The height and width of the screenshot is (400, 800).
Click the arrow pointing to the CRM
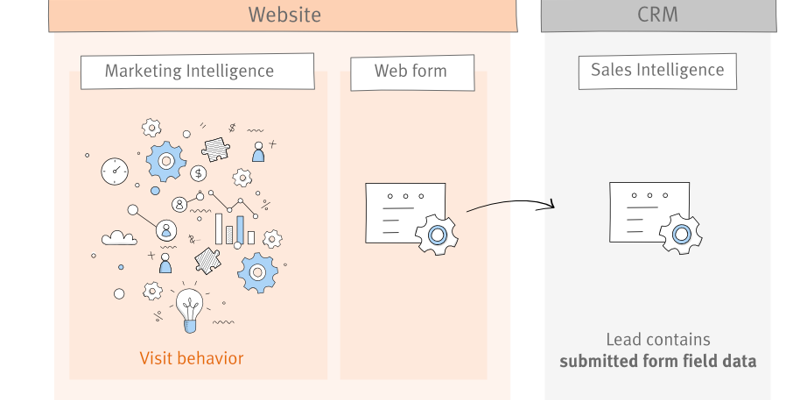click(x=510, y=204)
